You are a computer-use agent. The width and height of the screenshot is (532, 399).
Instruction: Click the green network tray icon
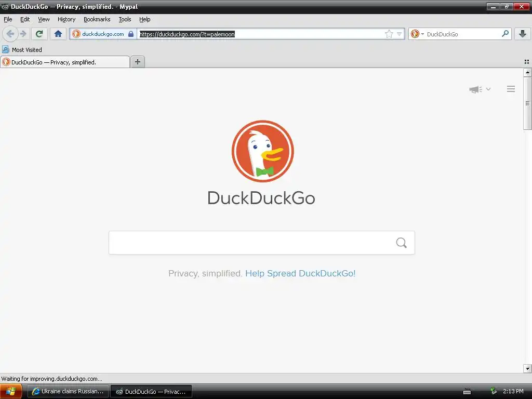pos(494,391)
